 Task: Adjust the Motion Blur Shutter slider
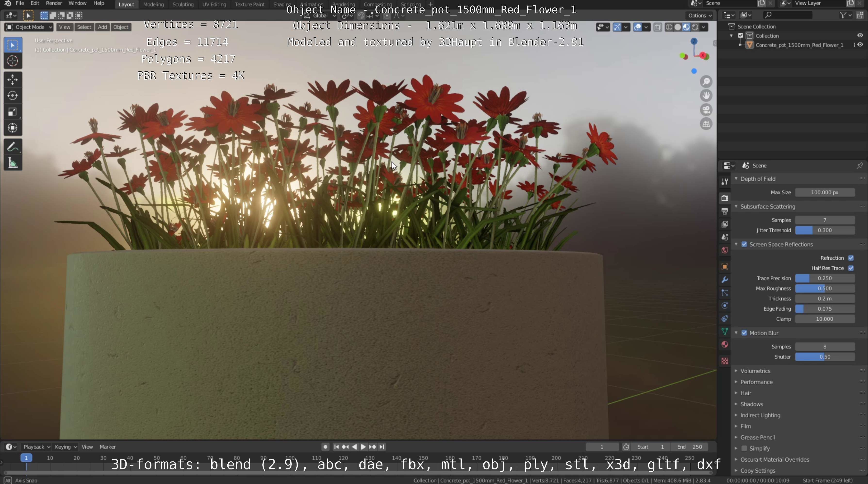pos(825,357)
